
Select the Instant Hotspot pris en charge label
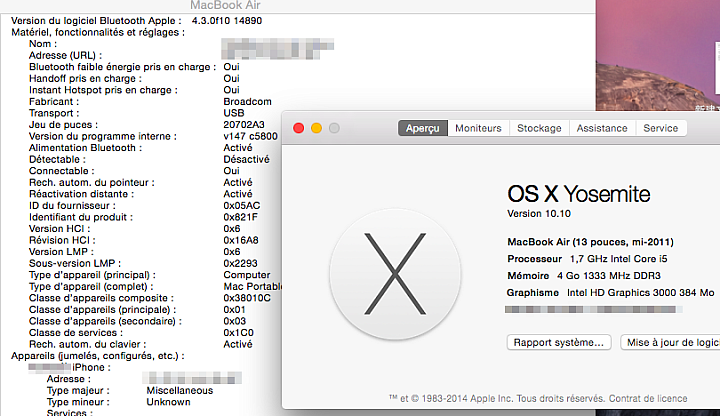[x=103, y=90]
